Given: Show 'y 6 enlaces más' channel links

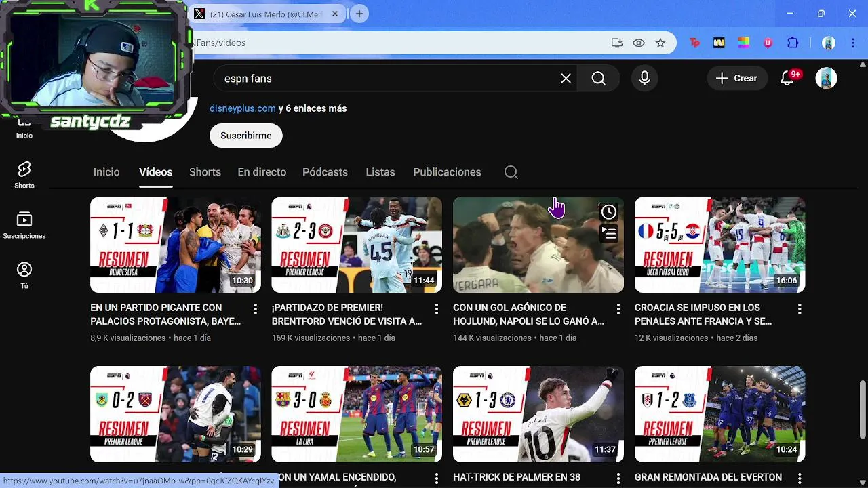Looking at the screenshot, I should coord(313,108).
